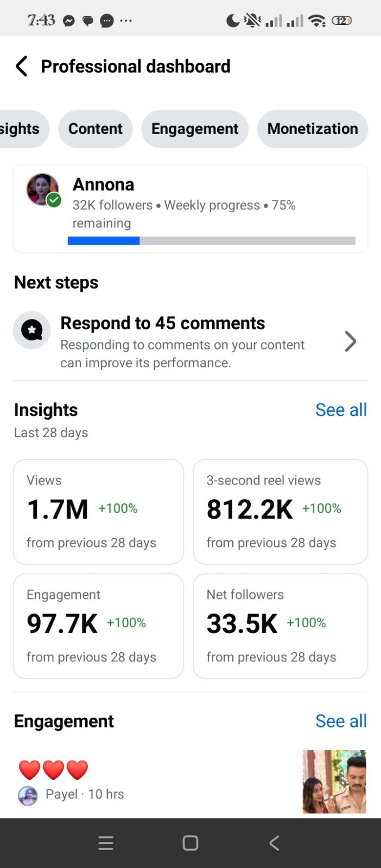381x868 pixels.
Task: Open the reel thumbnail beside Payel's comment
Action: pos(334,782)
